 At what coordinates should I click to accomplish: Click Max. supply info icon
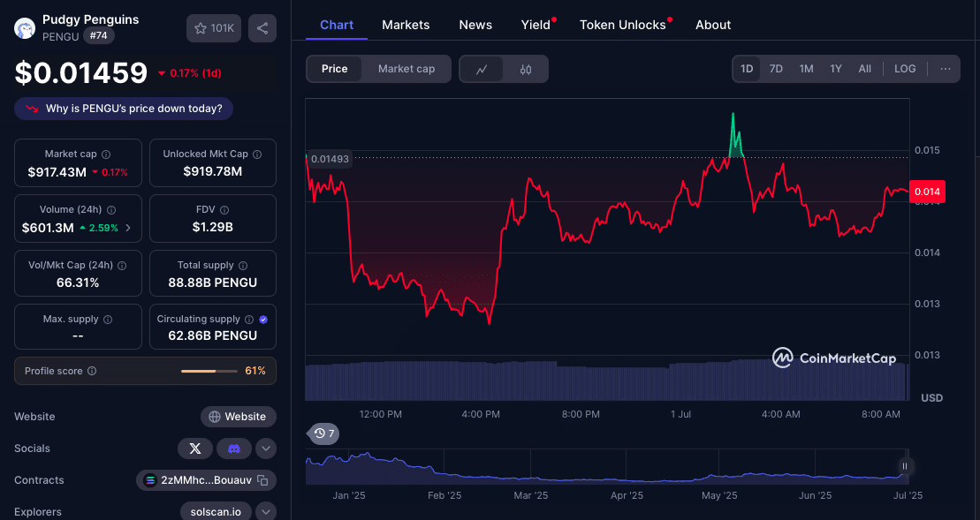pyautogui.click(x=108, y=319)
